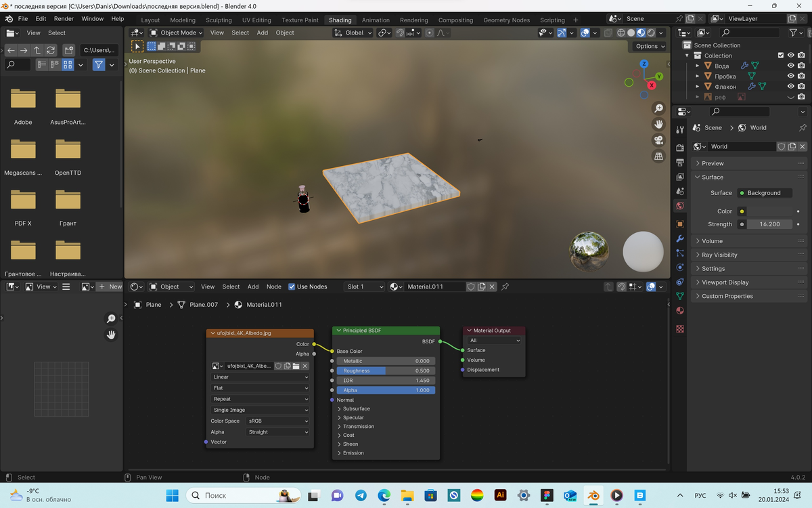Enable proportional editing in the viewport header

(430, 33)
